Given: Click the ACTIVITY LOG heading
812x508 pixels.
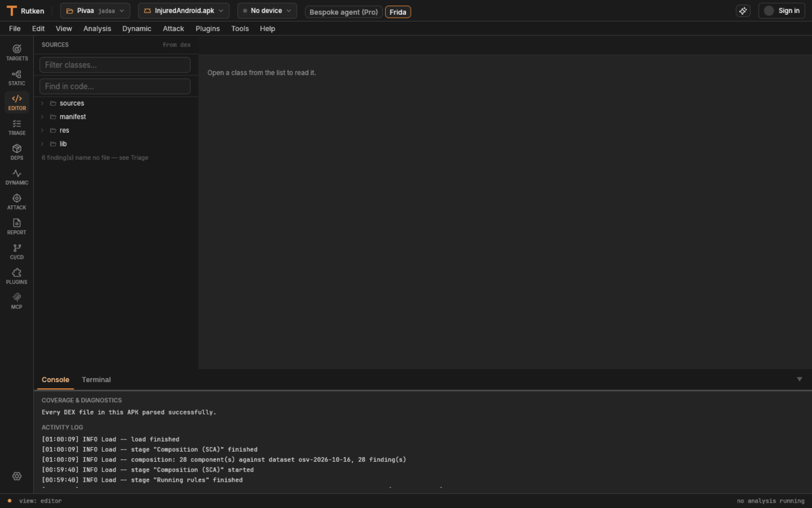Looking at the screenshot, I should click(62, 427).
